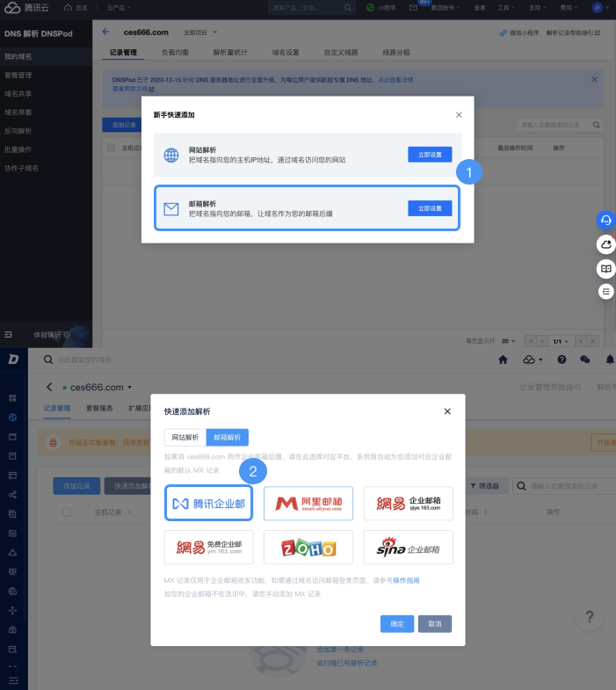Close the 快速添加解析 dialog
The width and height of the screenshot is (616, 690).
[x=447, y=411]
